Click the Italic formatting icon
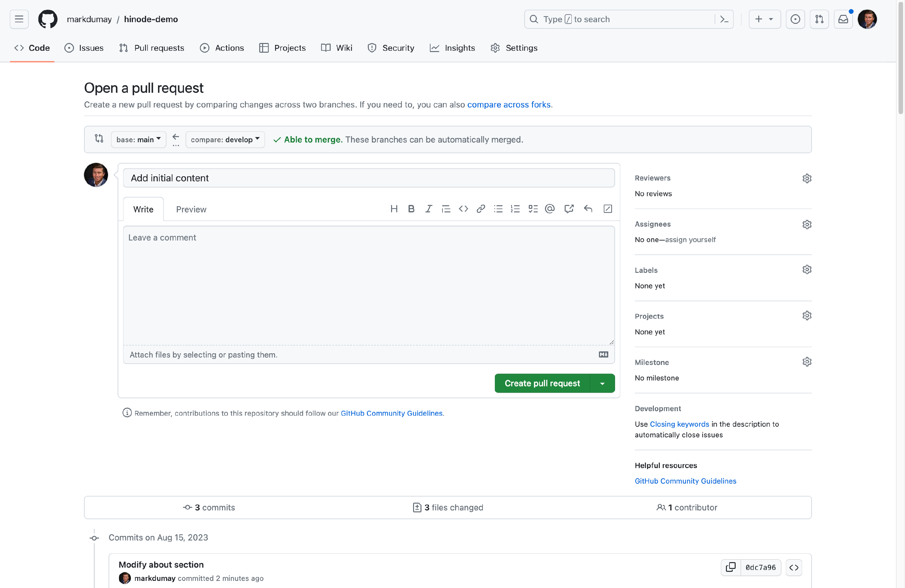 pyautogui.click(x=429, y=209)
